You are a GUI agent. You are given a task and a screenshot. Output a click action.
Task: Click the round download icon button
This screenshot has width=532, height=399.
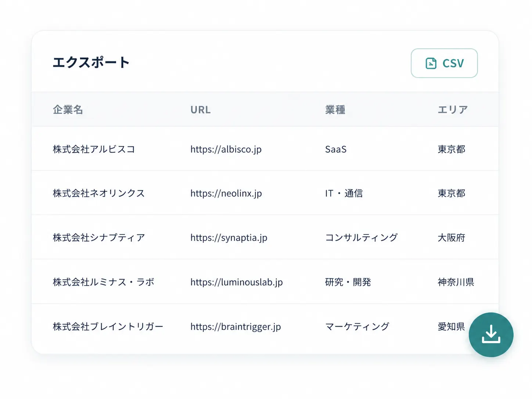click(x=491, y=335)
